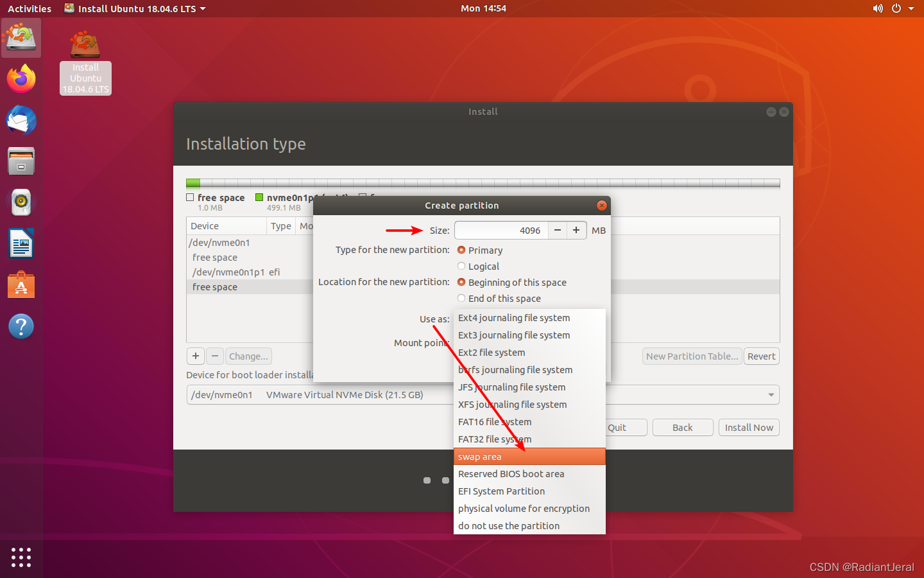This screenshot has width=924, height=578.
Task: Click the Change... button
Action: coord(248,356)
